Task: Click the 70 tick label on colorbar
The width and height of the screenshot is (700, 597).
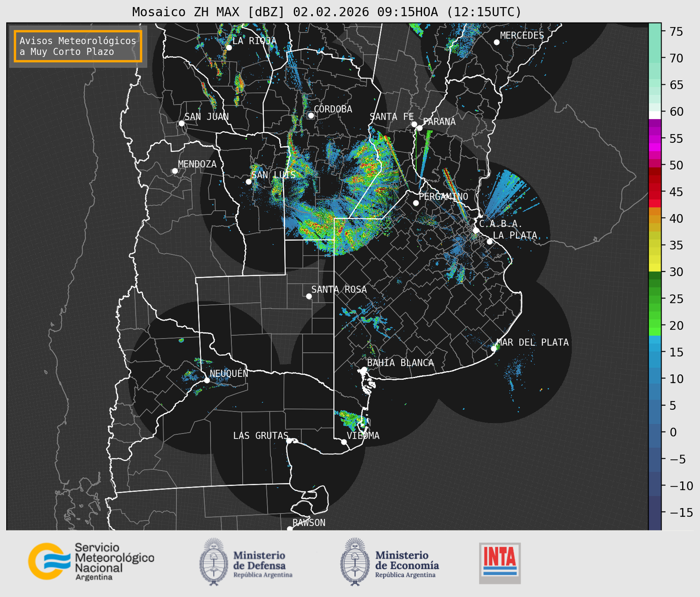Action: point(676,59)
